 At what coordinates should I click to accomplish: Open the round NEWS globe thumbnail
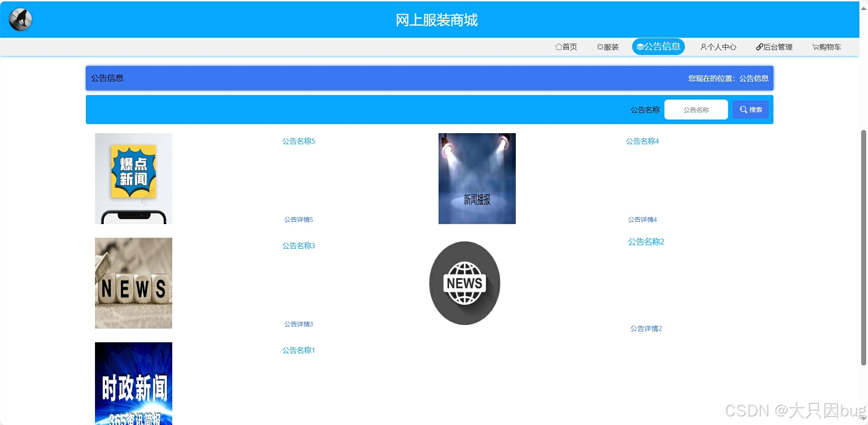[x=464, y=283]
